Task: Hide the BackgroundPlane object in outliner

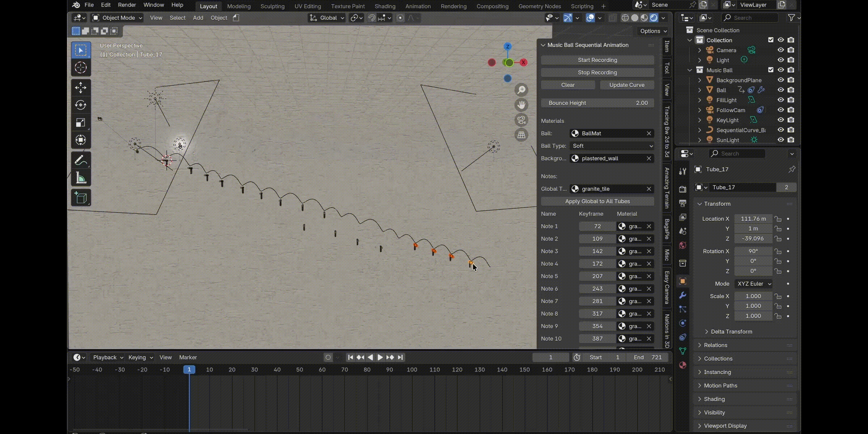Action: click(x=781, y=80)
